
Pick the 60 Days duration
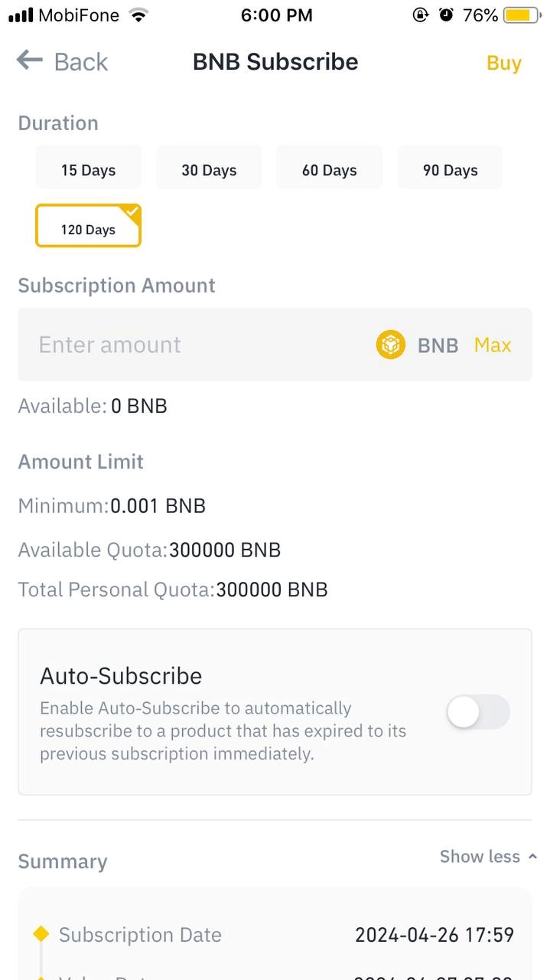[330, 169]
